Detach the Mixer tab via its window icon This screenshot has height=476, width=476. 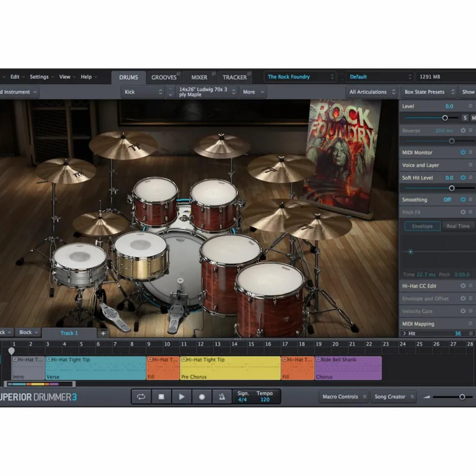point(214,74)
